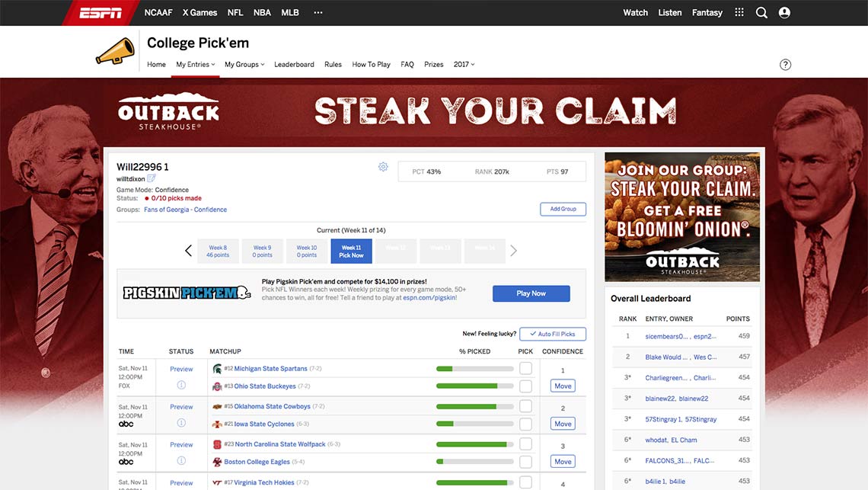Click the Play Now button
Viewport: 868px width, 490px height.
tap(531, 293)
